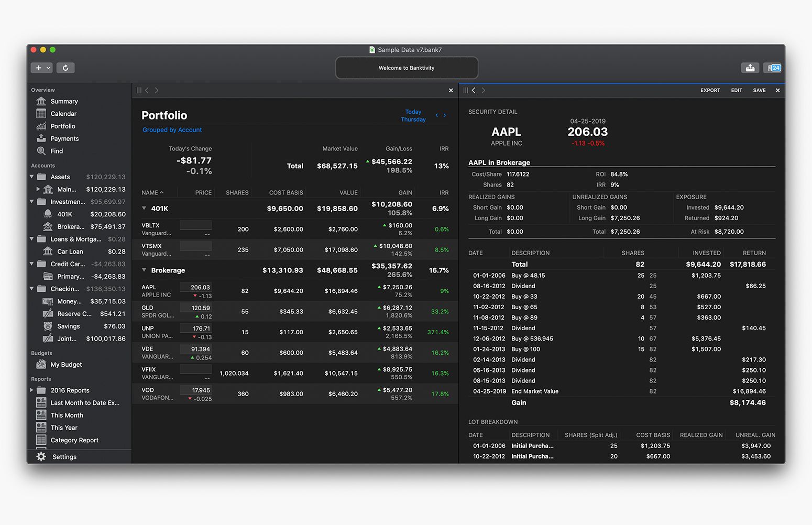This screenshot has width=812, height=525.
Task: Open the Summary overview icon
Action: 41,101
